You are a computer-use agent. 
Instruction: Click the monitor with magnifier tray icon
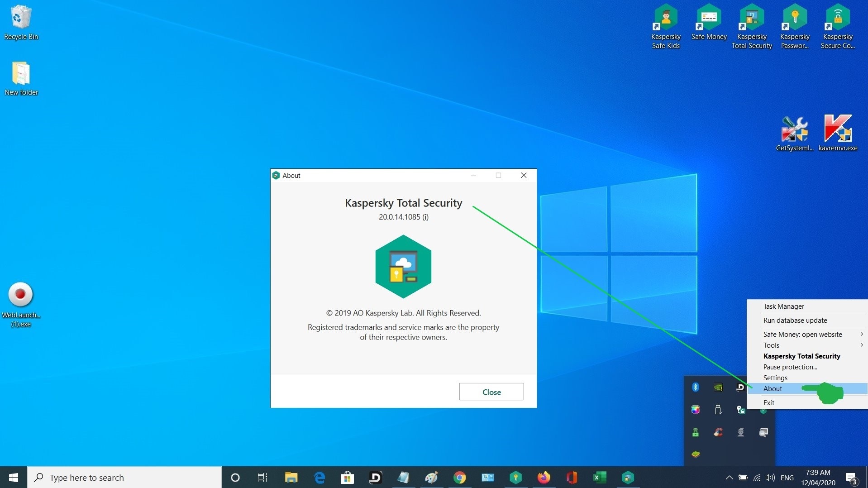tap(763, 432)
